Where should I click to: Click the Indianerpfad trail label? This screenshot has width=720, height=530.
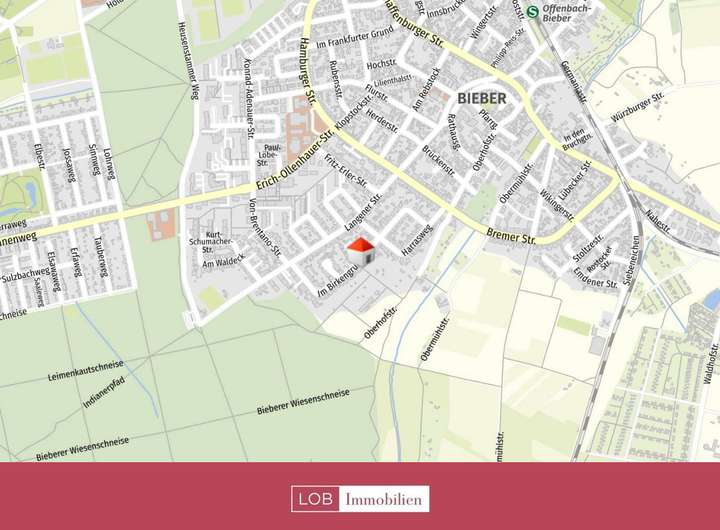(104, 393)
